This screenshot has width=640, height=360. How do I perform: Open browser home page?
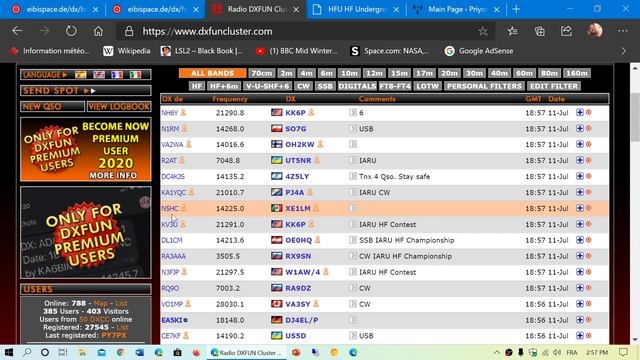click(x=98, y=31)
